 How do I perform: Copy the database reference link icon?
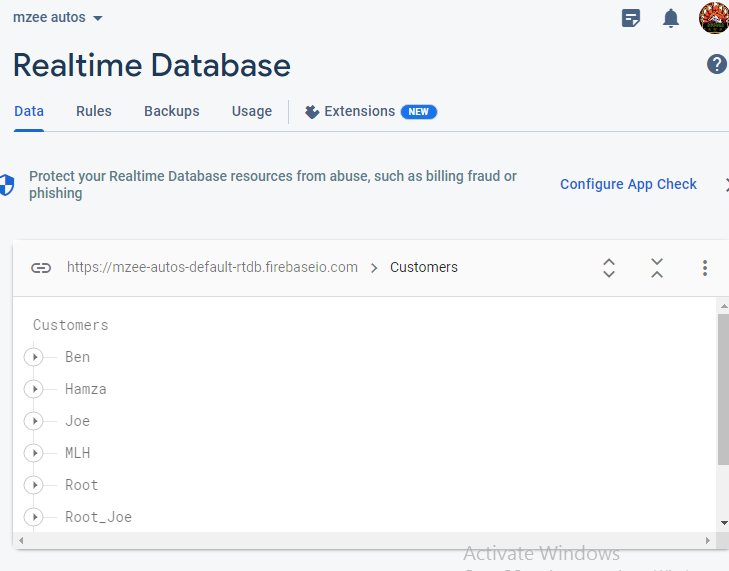41,268
